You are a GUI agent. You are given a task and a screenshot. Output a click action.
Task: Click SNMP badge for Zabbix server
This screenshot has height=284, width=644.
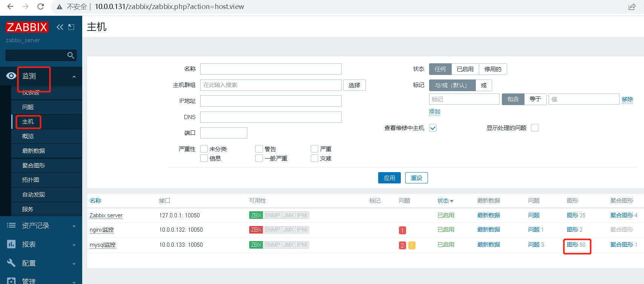click(x=272, y=215)
